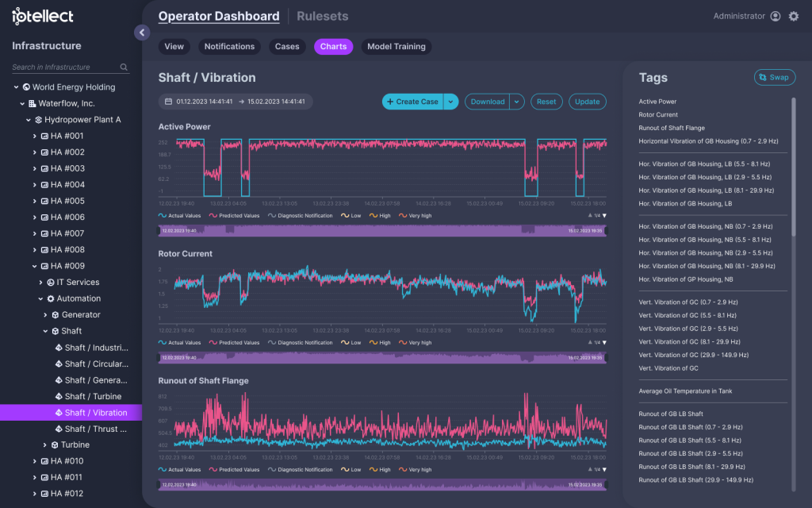The width and height of the screenshot is (812, 508).
Task: Click the calendar icon in date range
Action: [x=168, y=102]
